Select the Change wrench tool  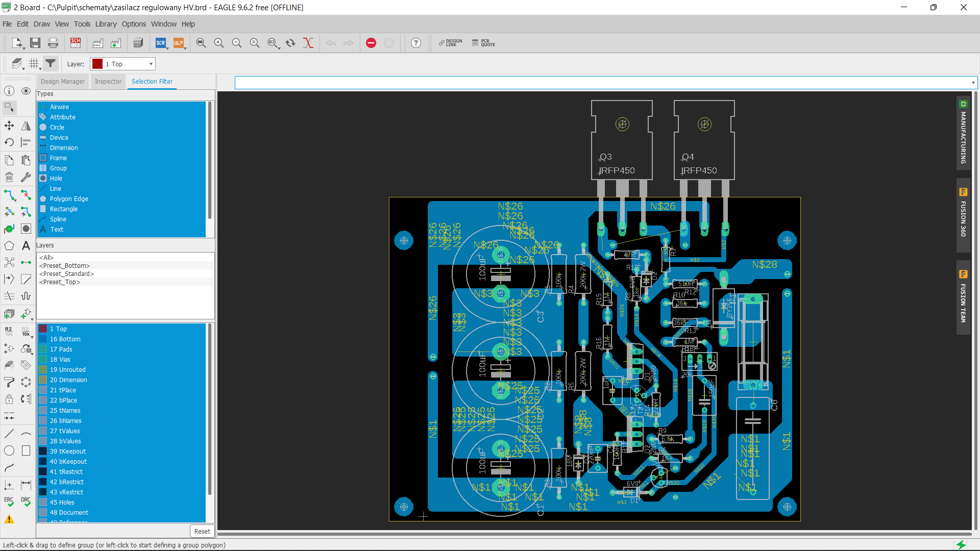[x=26, y=177]
